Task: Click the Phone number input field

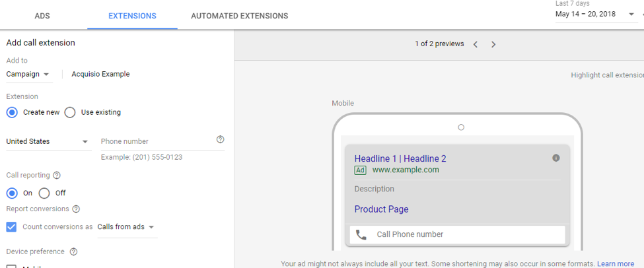Action: coord(155,141)
